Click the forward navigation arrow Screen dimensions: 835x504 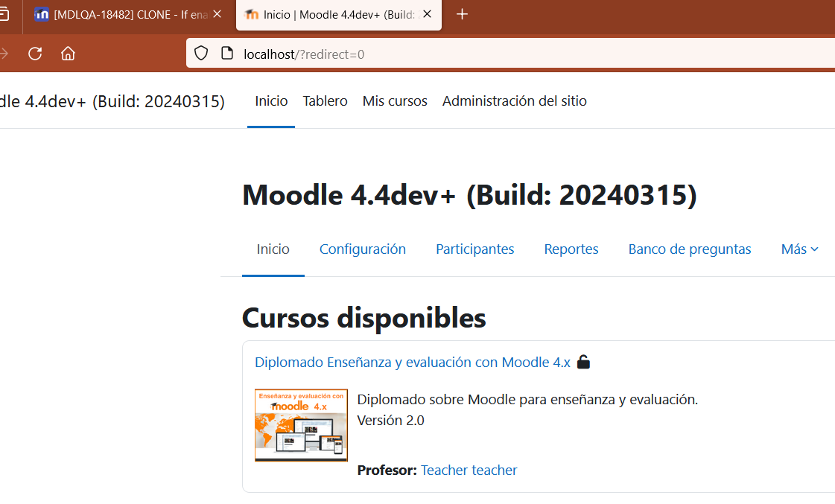pyautogui.click(x=4, y=54)
